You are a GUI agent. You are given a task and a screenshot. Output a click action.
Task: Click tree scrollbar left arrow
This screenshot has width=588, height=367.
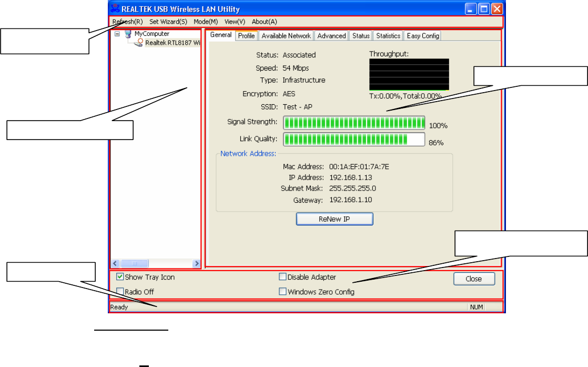click(x=115, y=263)
